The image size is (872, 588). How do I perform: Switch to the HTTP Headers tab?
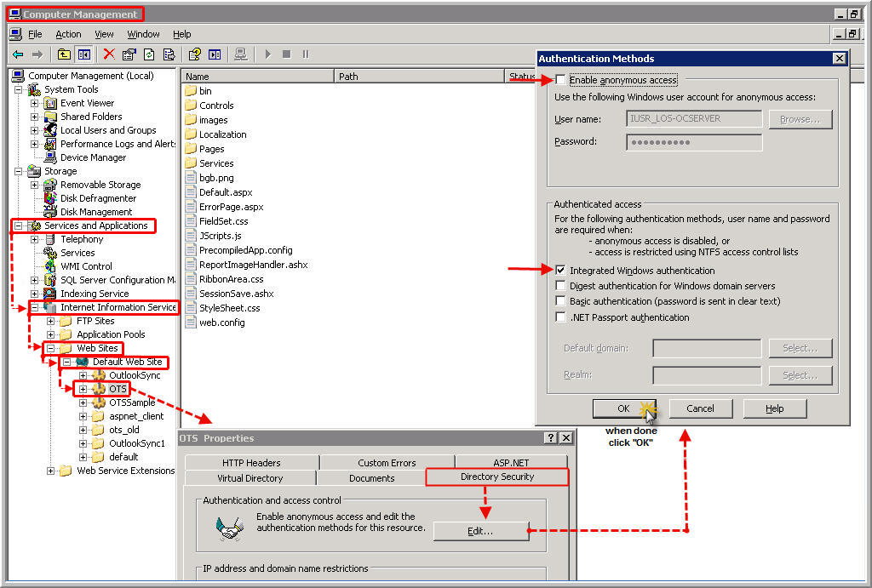[252, 462]
